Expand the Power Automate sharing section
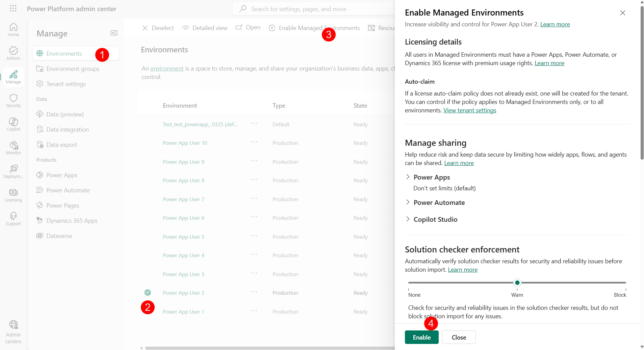Screen dimensions: 644x350 tap(408, 203)
